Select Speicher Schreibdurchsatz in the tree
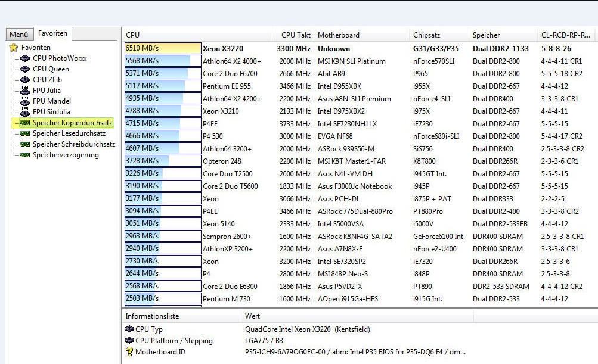598x364 pixels. tap(74, 144)
